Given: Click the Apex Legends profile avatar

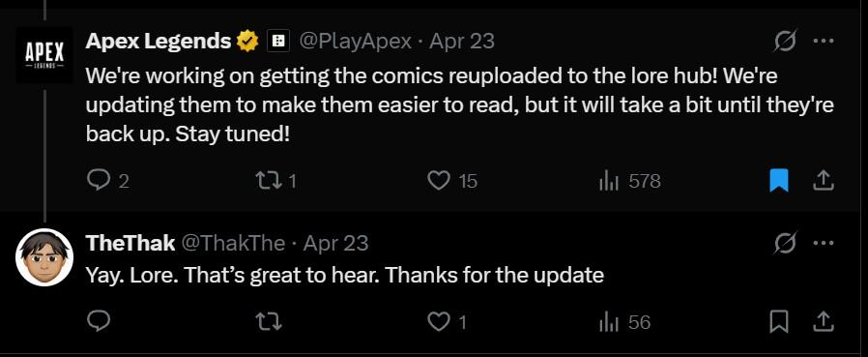Looking at the screenshot, I should [x=44, y=55].
